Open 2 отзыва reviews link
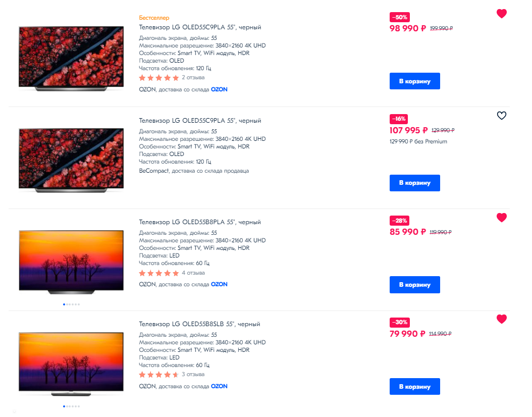Image resolution: width=532 pixels, height=417 pixels. pos(193,78)
